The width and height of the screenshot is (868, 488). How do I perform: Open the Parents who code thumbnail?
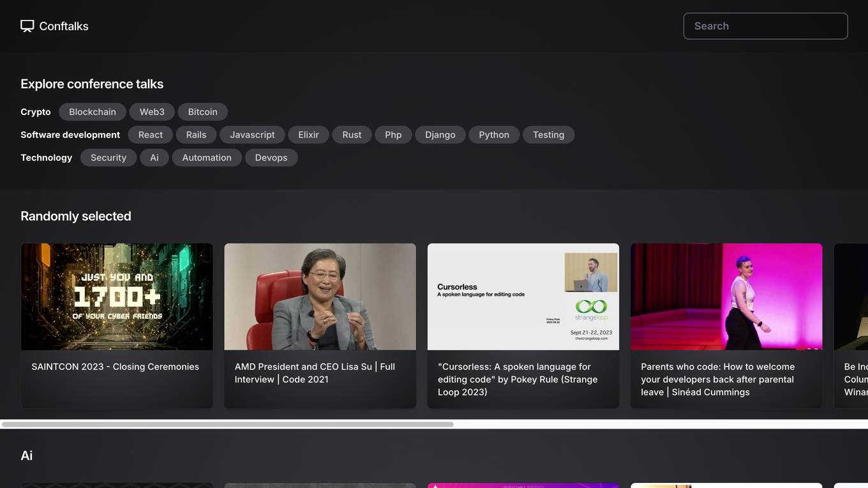[726, 296]
